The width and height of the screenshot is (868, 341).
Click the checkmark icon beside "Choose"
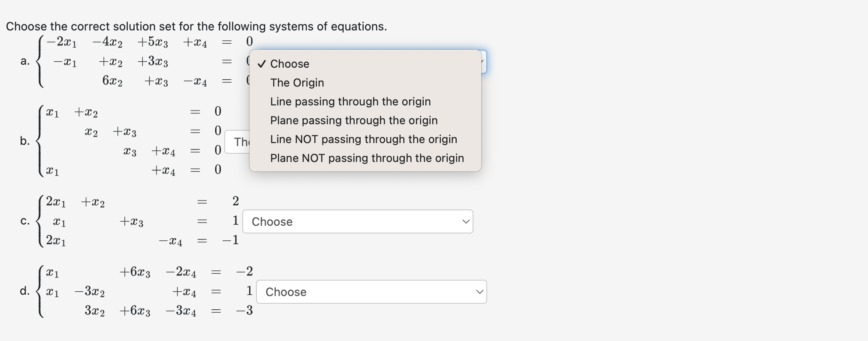261,64
